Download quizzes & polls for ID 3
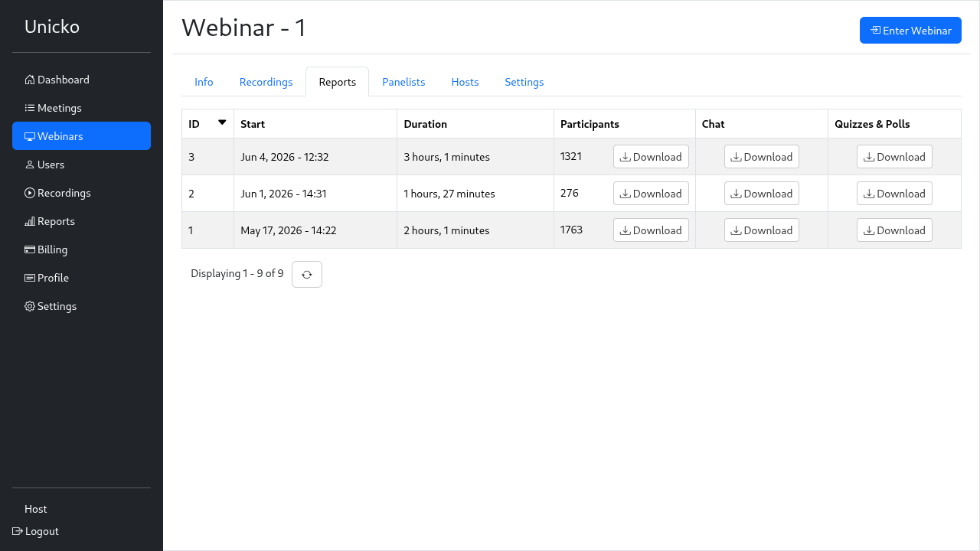This screenshot has width=980, height=551. point(894,157)
